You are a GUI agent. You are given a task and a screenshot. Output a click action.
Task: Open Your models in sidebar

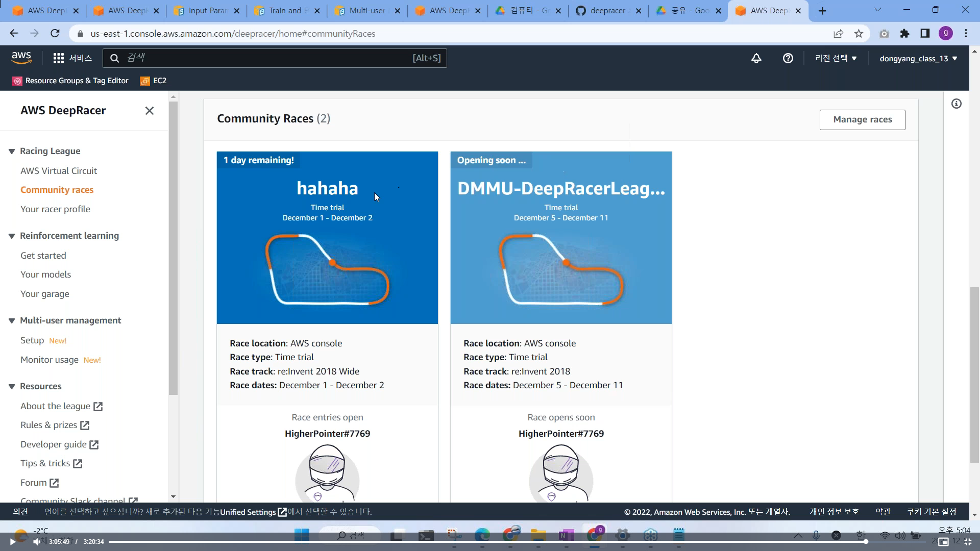45,274
